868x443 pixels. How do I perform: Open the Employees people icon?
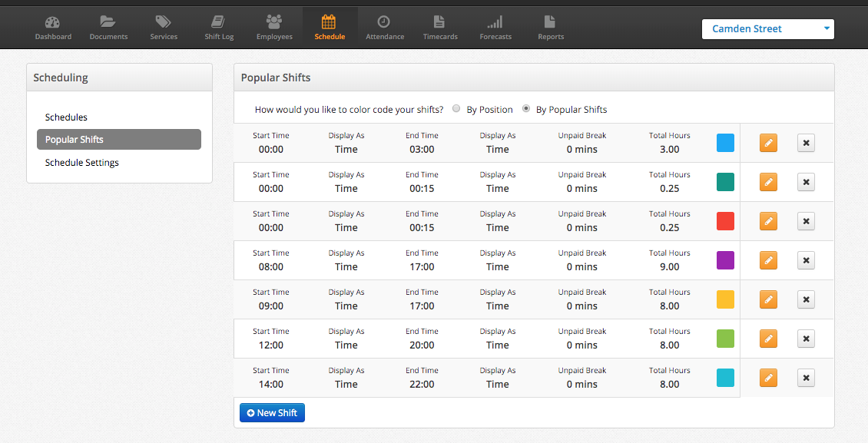[x=274, y=22]
